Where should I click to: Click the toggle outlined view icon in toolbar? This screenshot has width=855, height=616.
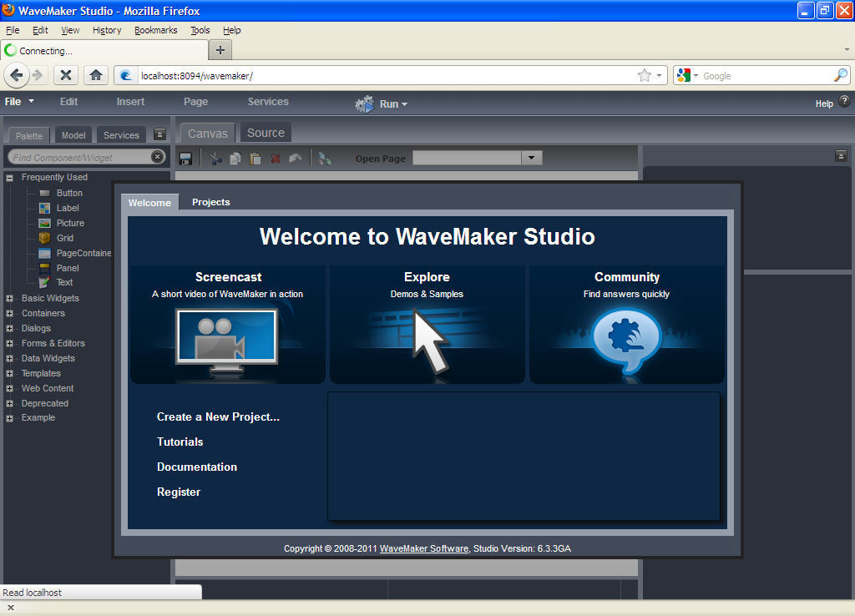(325, 159)
